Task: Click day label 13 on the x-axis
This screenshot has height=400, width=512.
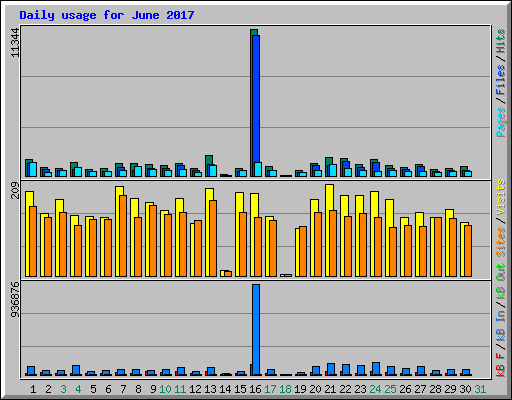Action: point(210,389)
